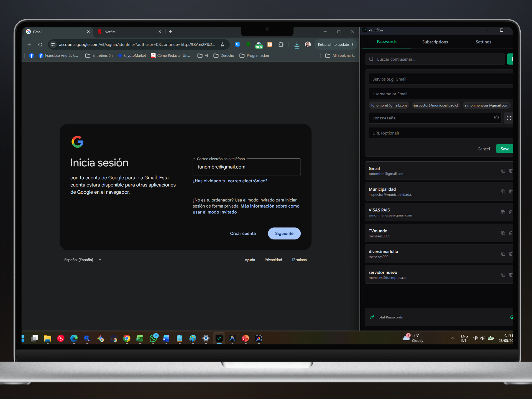Open the Ayuda link

click(x=250, y=260)
